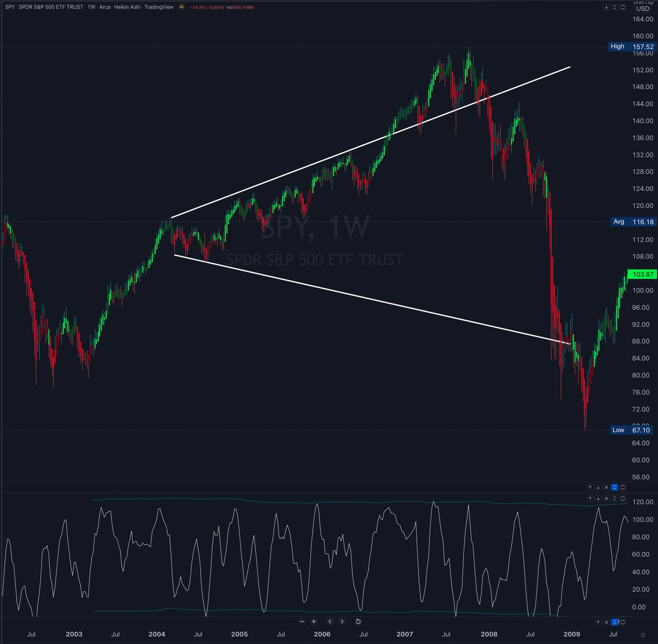Screen dimensions: 658x644
Task: Click the SPY ticker symbol in header
Action: coord(10,7)
